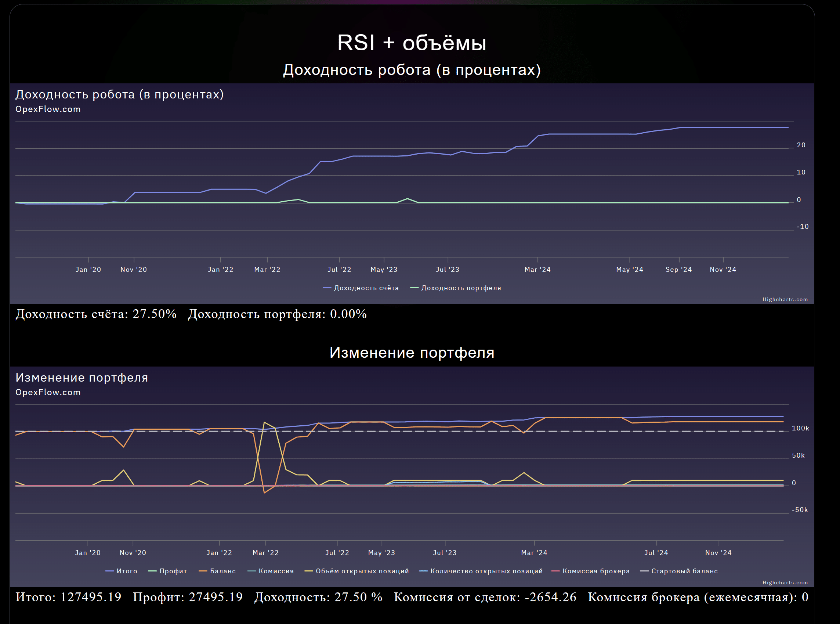The width and height of the screenshot is (840, 624).
Task: Open Highcharts.com link in bottom chart
Action: click(x=785, y=583)
